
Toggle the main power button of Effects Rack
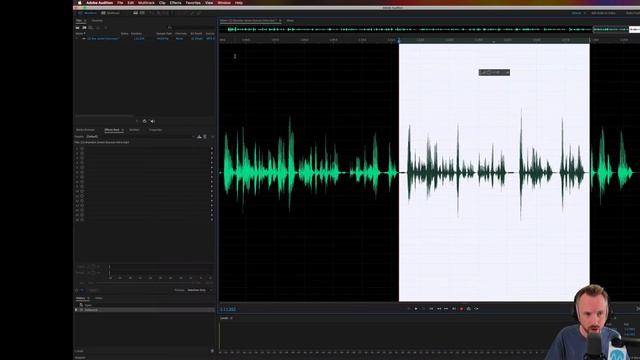(76, 290)
